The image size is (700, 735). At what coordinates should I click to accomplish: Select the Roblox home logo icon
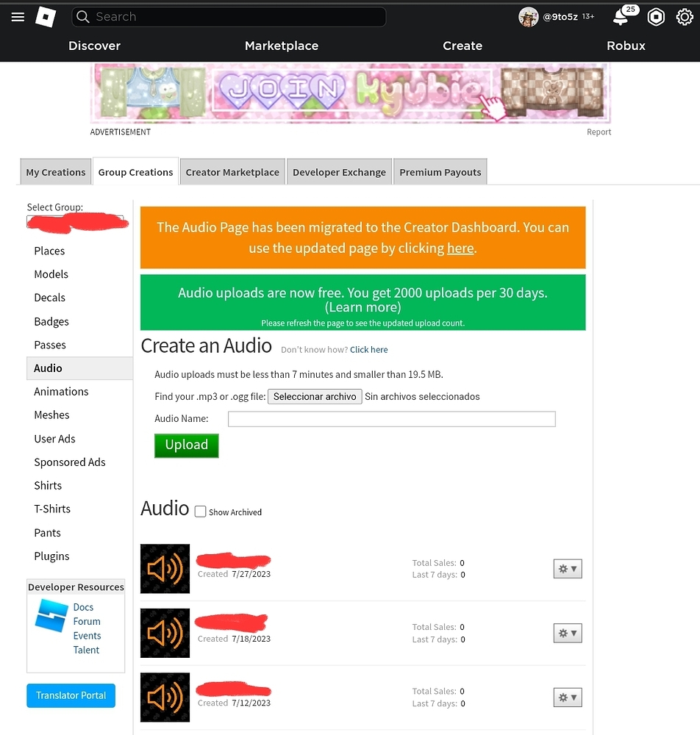coord(45,17)
